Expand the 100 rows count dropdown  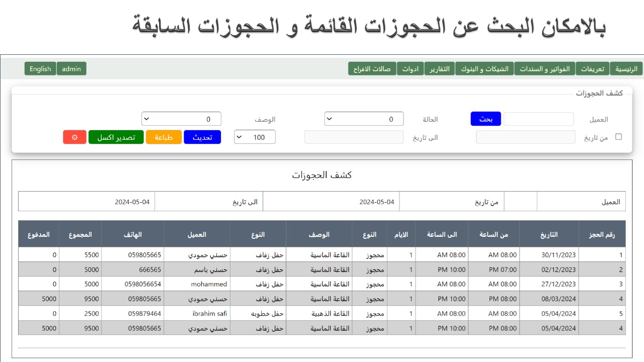pyautogui.click(x=255, y=137)
